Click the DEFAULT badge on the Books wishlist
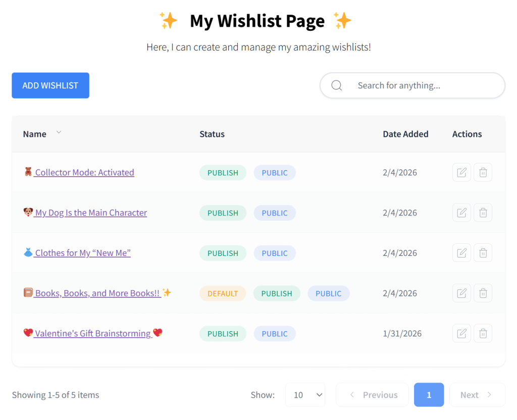 click(223, 293)
